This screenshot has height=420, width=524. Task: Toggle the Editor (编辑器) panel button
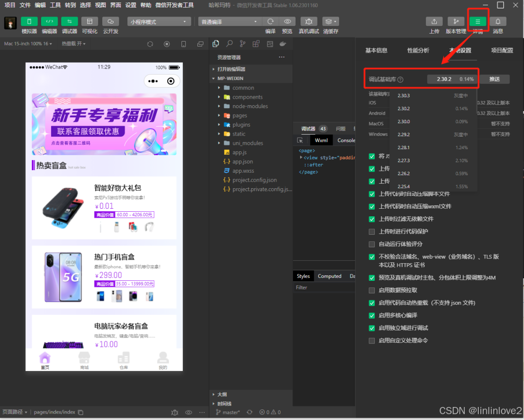(x=50, y=22)
